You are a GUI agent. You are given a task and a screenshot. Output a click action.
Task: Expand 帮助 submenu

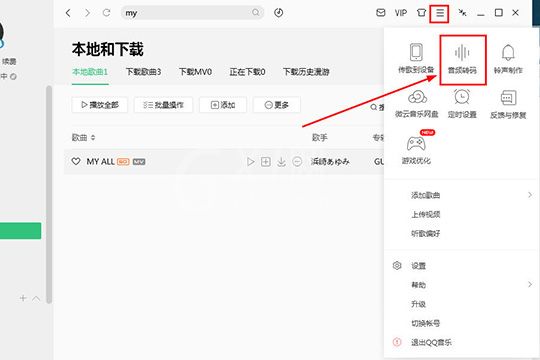(462, 285)
